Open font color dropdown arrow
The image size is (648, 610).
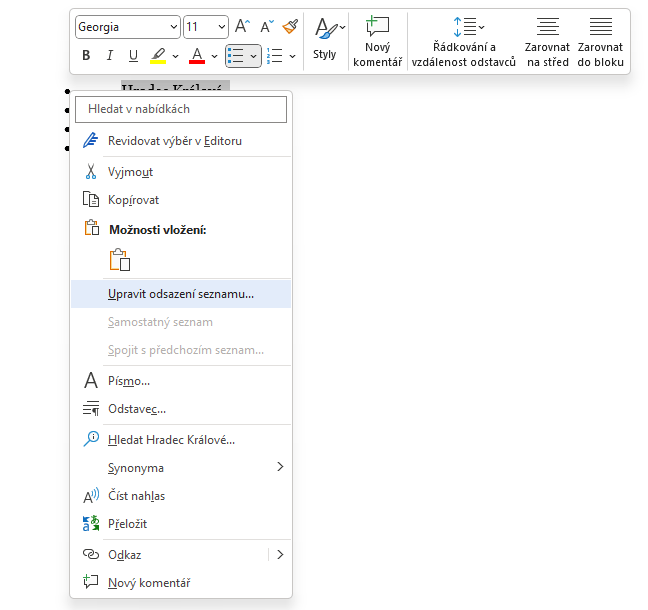(x=214, y=56)
